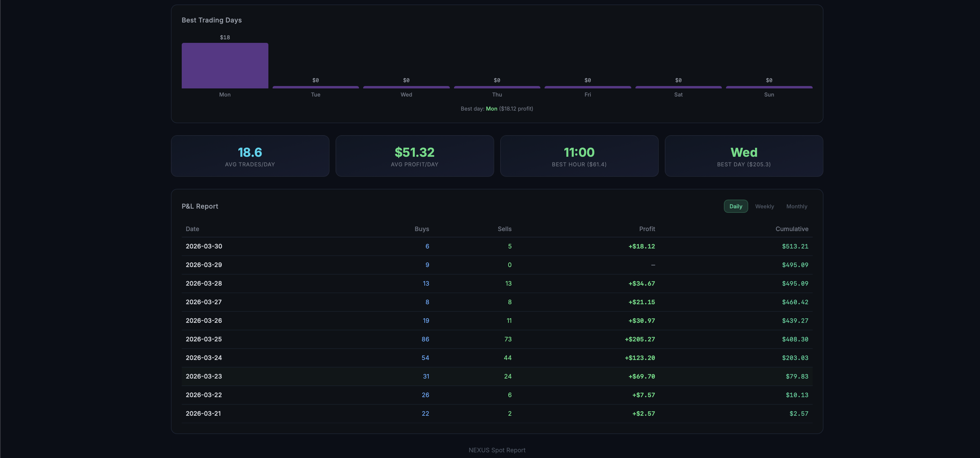Select the Daily tab in P&L Report
Image resolution: width=980 pixels, height=458 pixels.
pos(735,206)
